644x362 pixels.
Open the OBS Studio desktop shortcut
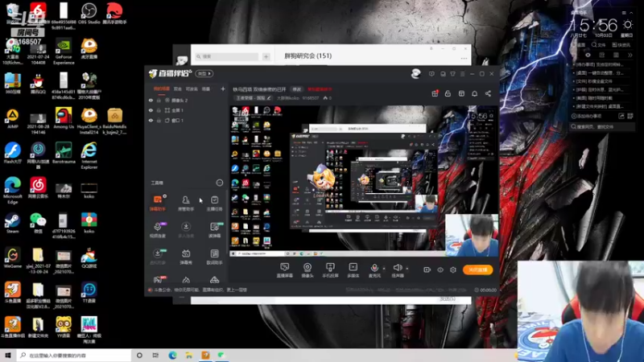[89, 14]
